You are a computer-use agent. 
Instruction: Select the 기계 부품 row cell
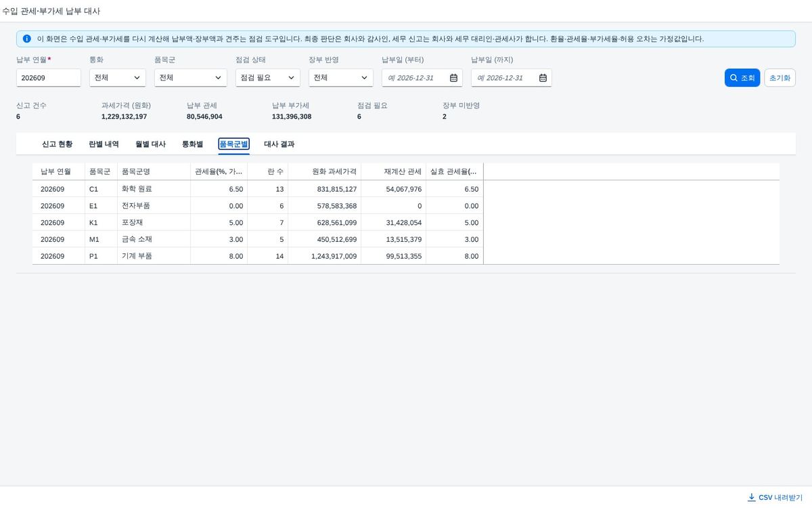(154, 256)
